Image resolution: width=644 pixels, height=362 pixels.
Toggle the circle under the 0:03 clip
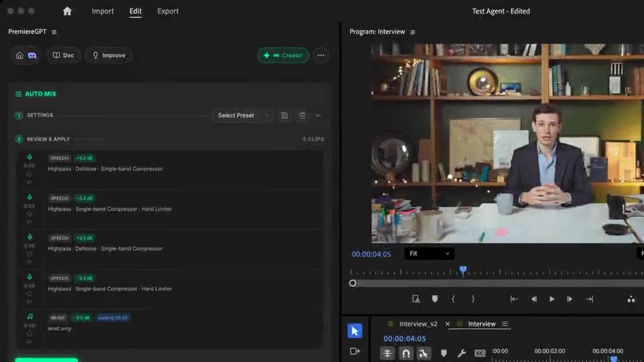tap(30, 215)
